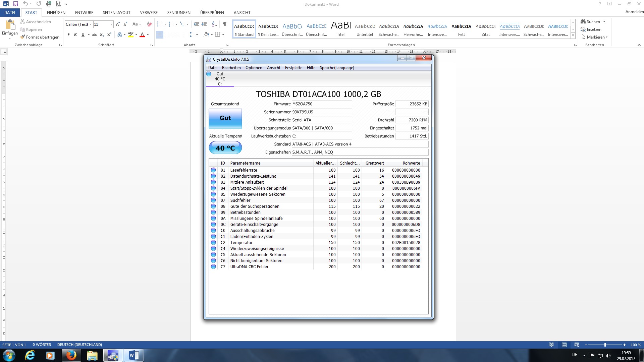Switch to the ÜBERPRÜFEN ribbon tab
Image resolution: width=644 pixels, height=362 pixels.
tap(212, 13)
